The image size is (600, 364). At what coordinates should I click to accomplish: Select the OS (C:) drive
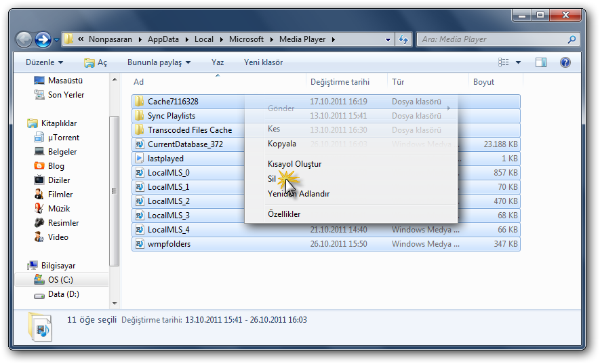54,280
